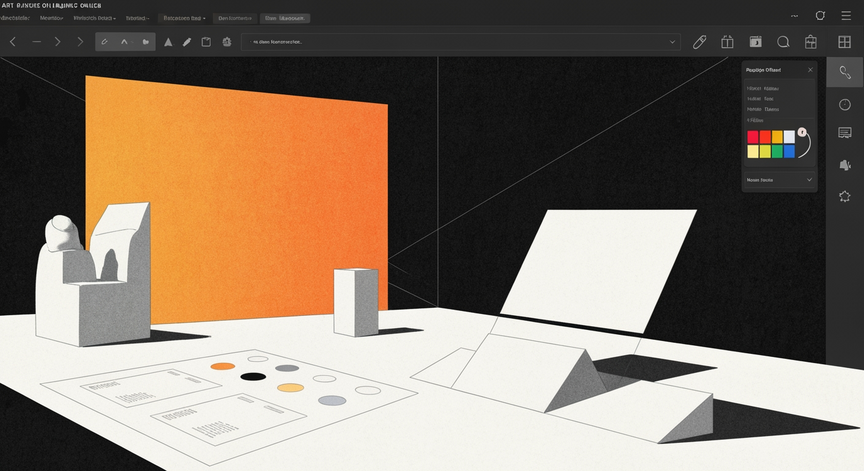Expand the dropdown arrow of the long toolbar field
The image size is (864, 471).
coord(672,42)
